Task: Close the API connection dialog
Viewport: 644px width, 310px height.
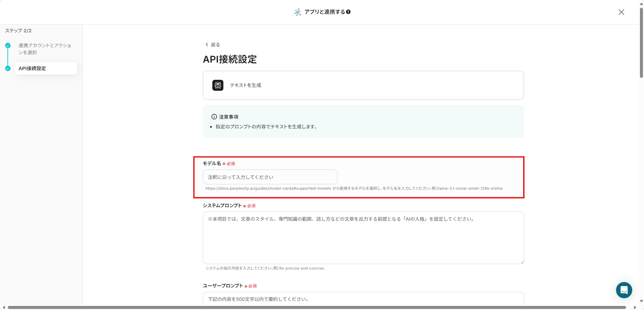Action: tap(621, 12)
